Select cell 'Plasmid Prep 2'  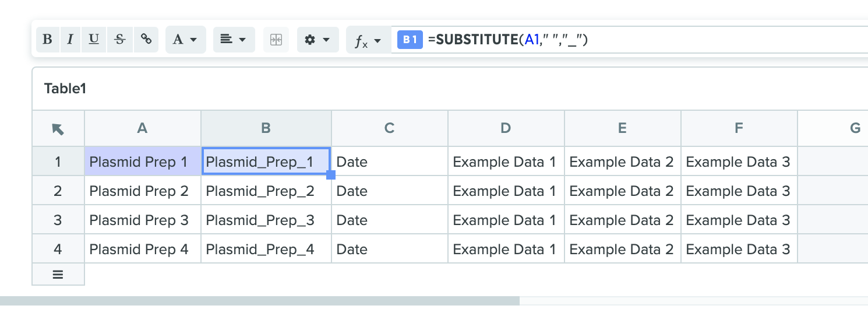click(143, 191)
